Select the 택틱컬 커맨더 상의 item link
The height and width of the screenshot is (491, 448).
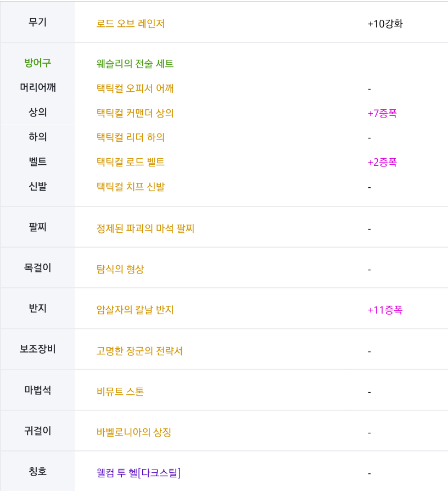point(135,113)
